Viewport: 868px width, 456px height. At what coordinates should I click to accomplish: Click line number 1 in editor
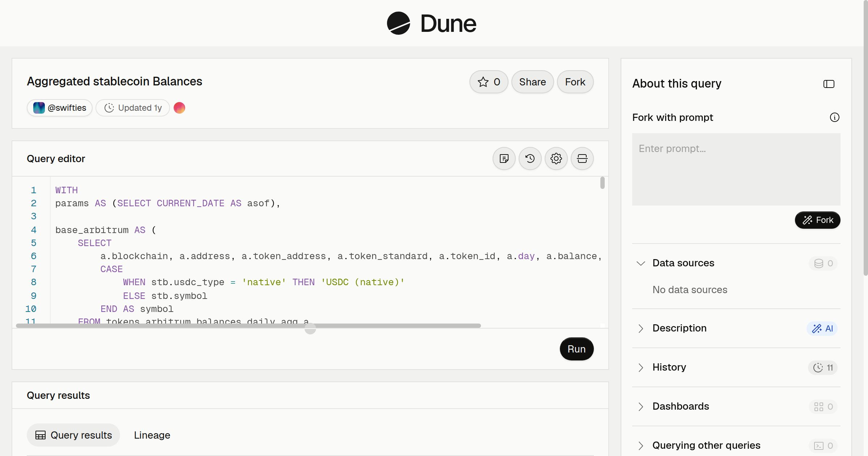coord(34,190)
